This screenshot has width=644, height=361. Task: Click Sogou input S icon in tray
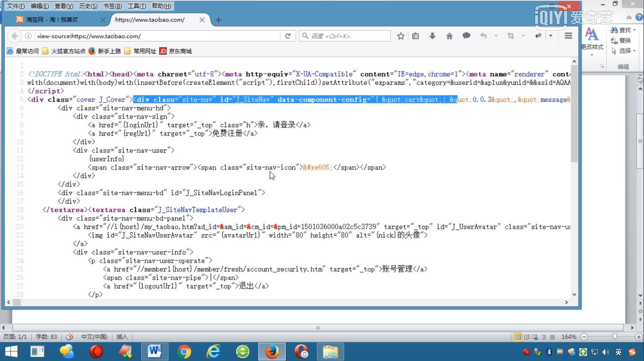pos(632,352)
